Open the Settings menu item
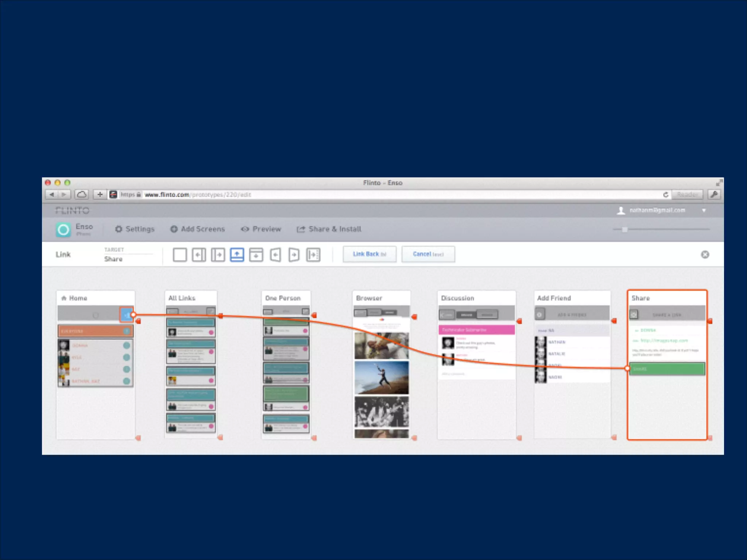Image resolution: width=747 pixels, height=560 pixels. (x=135, y=229)
